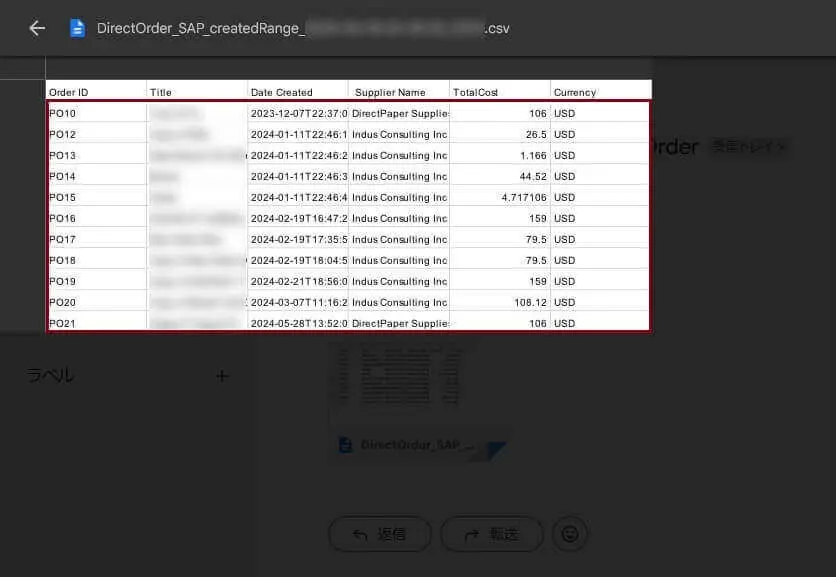
Task: Select the Date Created column header
Action: point(298,92)
